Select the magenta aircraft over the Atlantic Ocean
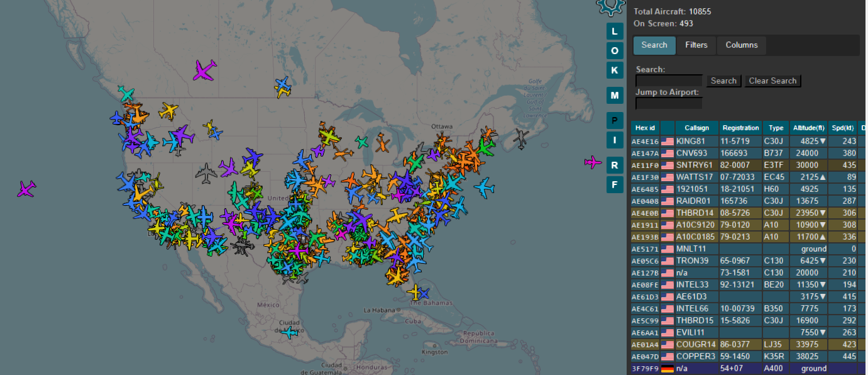868x375 pixels. [x=593, y=162]
